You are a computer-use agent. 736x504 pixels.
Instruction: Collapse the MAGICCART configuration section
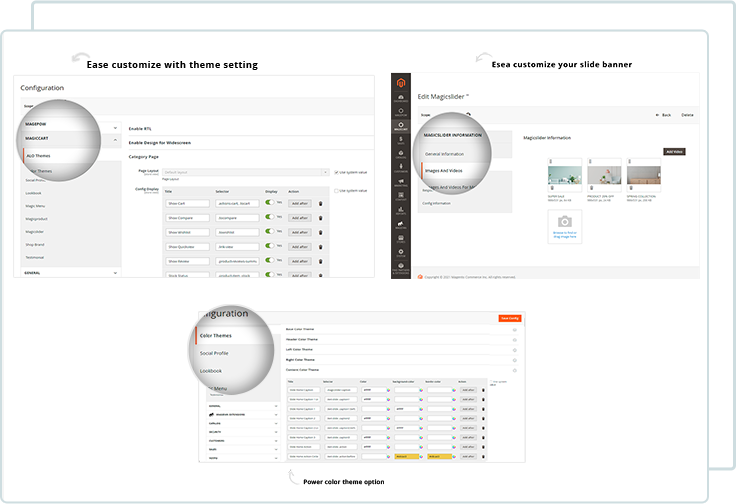(115, 141)
